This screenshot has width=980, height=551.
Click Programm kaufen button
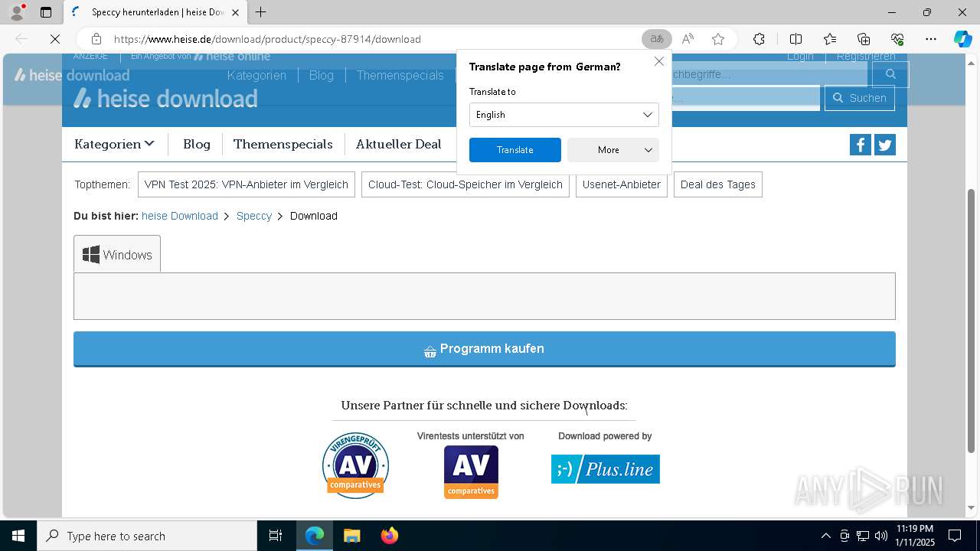point(485,349)
